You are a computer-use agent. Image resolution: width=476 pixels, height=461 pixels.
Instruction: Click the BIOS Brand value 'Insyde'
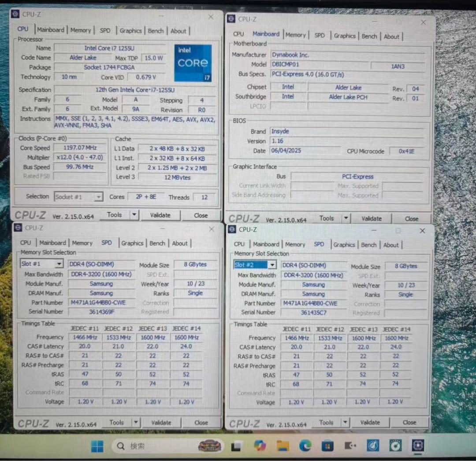[348, 131]
